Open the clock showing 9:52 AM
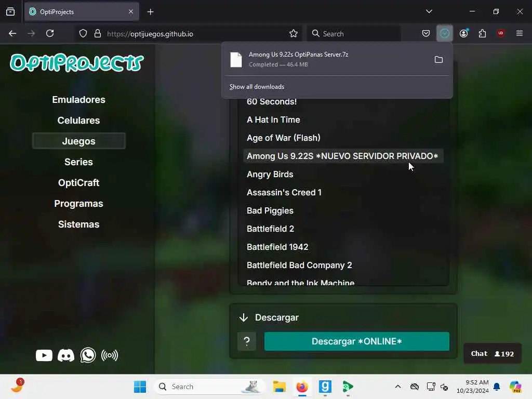Image resolution: width=532 pixels, height=399 pixels. (473, 387)
